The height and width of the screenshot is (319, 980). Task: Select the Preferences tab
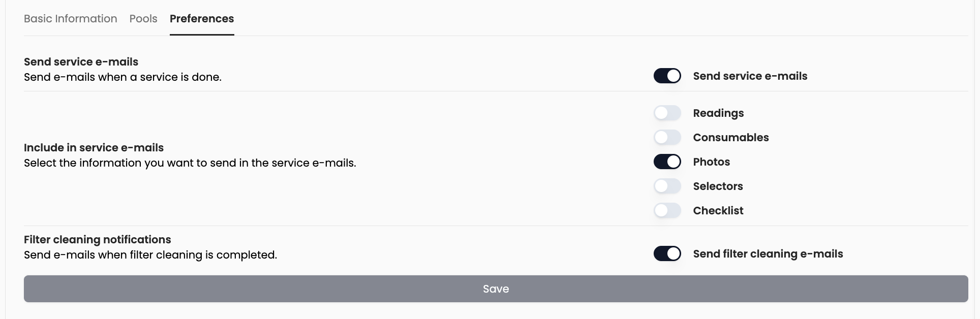click(202, 18)
